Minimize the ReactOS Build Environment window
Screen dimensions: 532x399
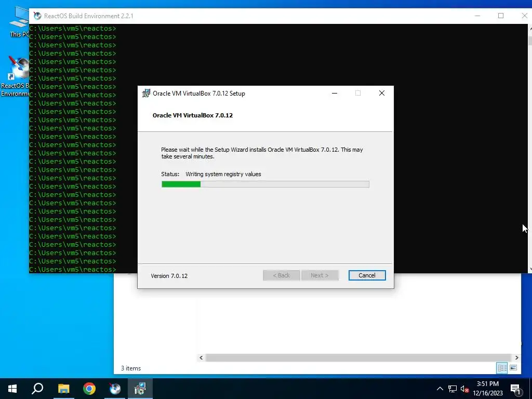point(477,16)
